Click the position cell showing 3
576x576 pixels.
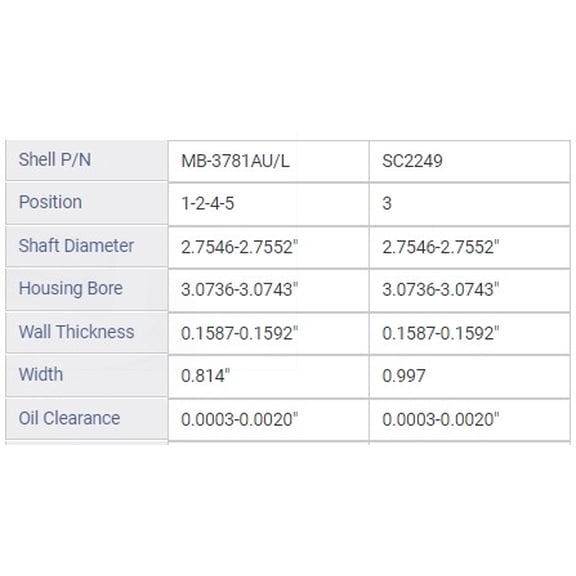(x=469, y=204)
